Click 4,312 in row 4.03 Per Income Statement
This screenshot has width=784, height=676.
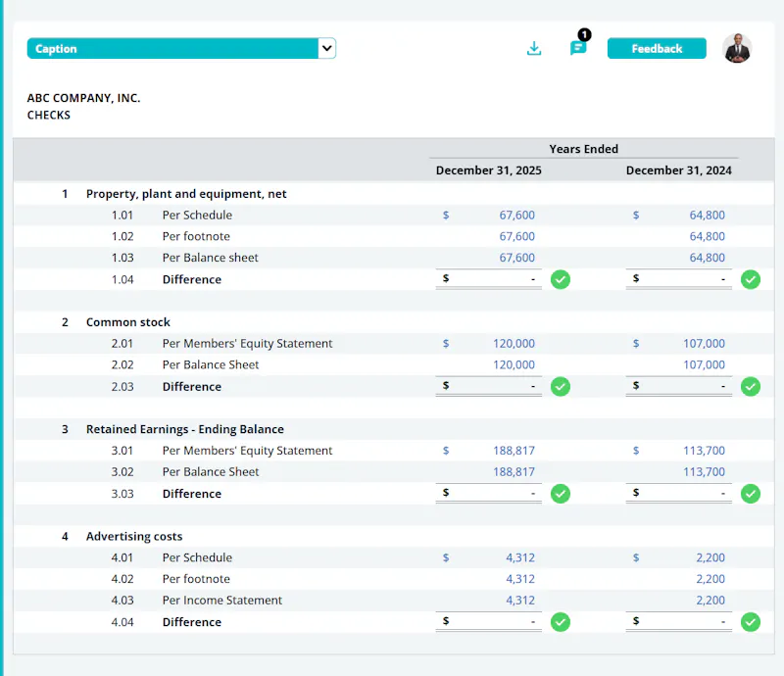(x=520, y=600)
